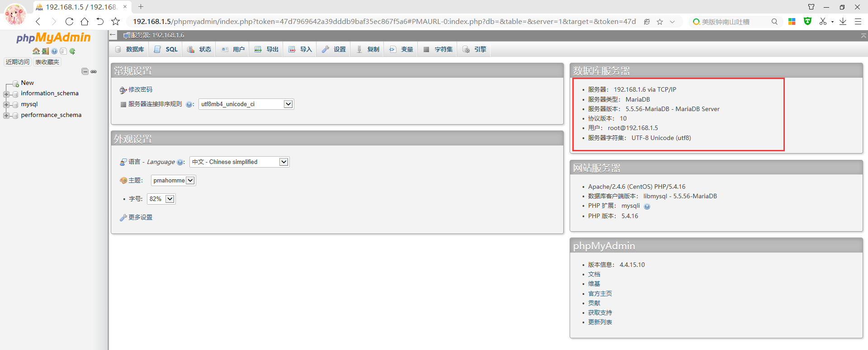Screen dimensions: 868x350
Task: Expand the mysql database tree node
Action: [6, 105]
